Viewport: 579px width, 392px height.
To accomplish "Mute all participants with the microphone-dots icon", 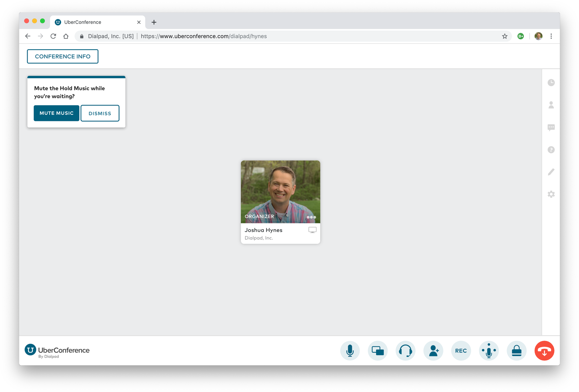I will tap(489, 351).
